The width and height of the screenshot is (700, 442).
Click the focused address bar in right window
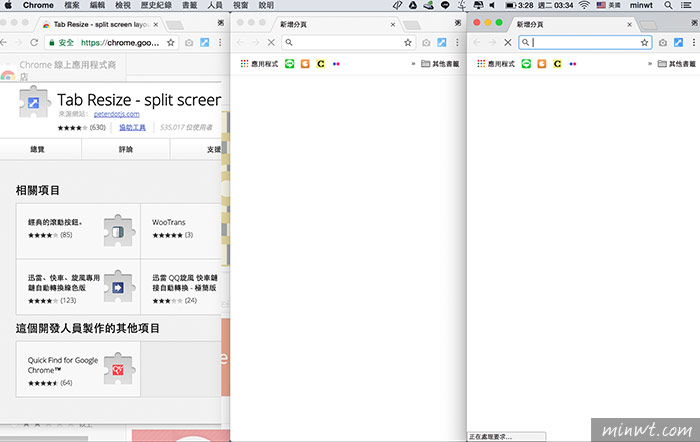coord(585,42)
